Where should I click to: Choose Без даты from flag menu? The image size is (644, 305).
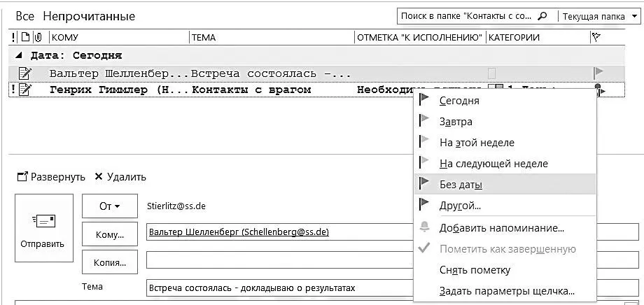click(461, 185)
